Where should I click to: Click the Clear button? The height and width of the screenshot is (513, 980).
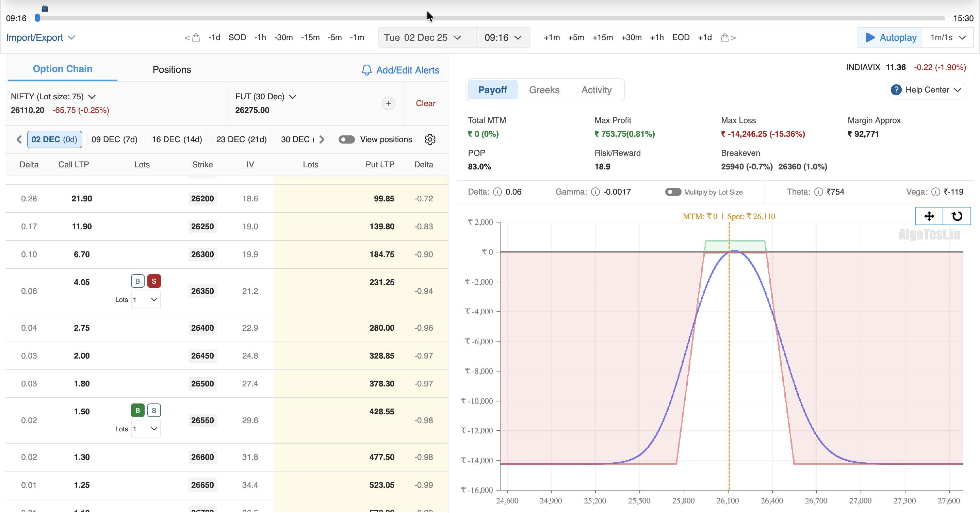click(x=425, y=103)
